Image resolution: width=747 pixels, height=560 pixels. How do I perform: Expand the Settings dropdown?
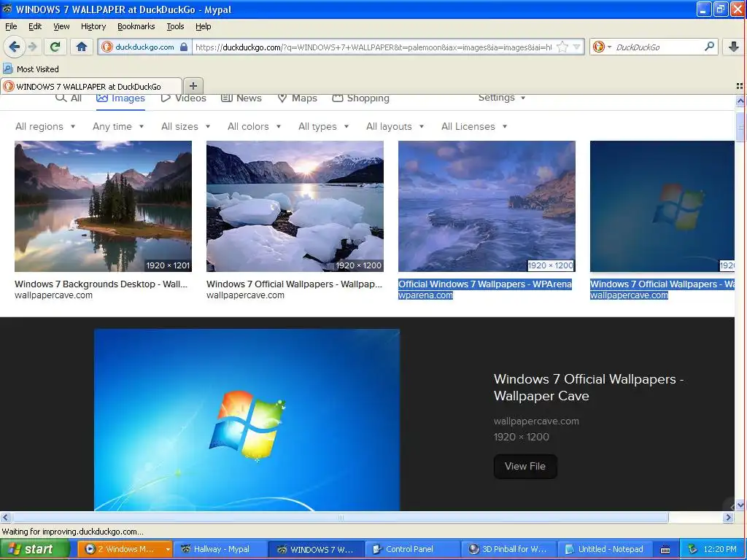tap(502, 98)
